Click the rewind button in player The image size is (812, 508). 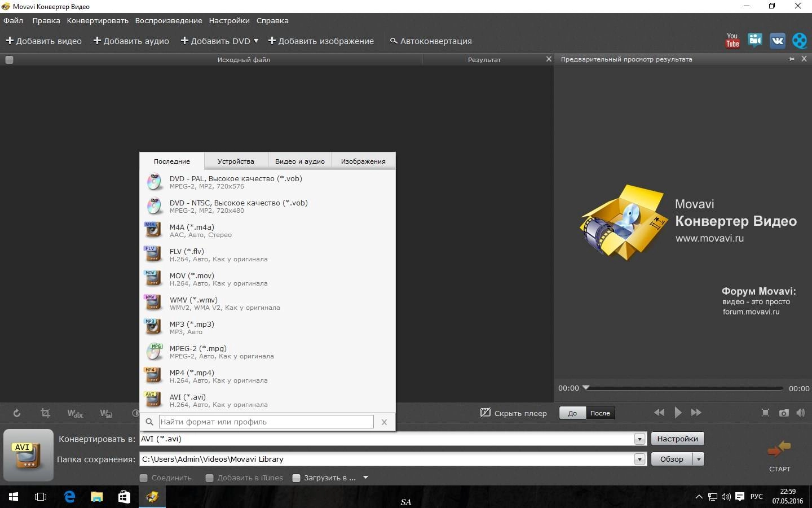click(659, 413)
